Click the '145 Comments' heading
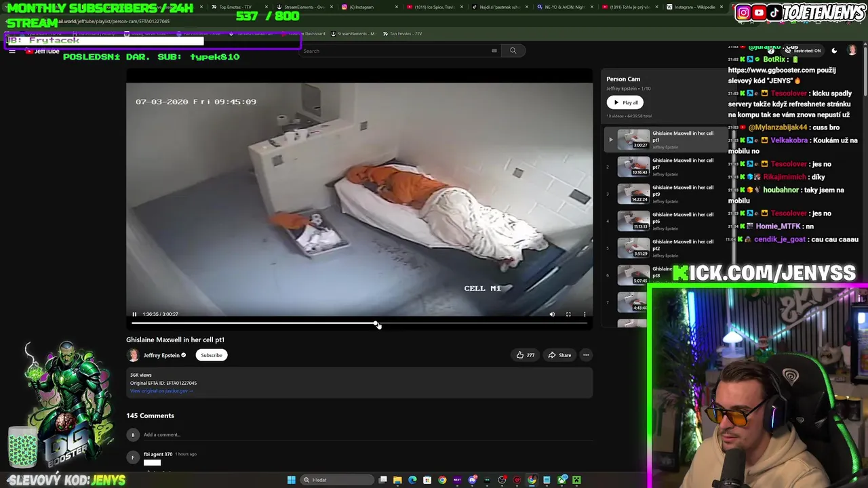 point(150,415)
